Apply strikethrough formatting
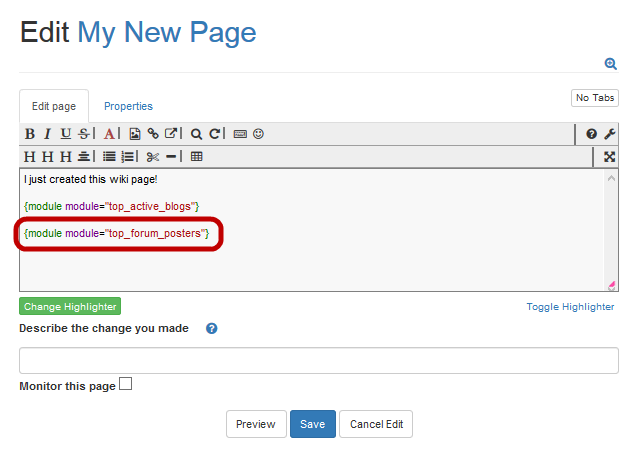This screenshot has width=638, height=452. pos(83,134)
